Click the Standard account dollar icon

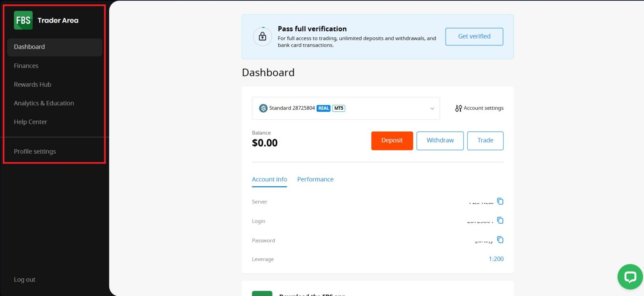tap(263, 108)
